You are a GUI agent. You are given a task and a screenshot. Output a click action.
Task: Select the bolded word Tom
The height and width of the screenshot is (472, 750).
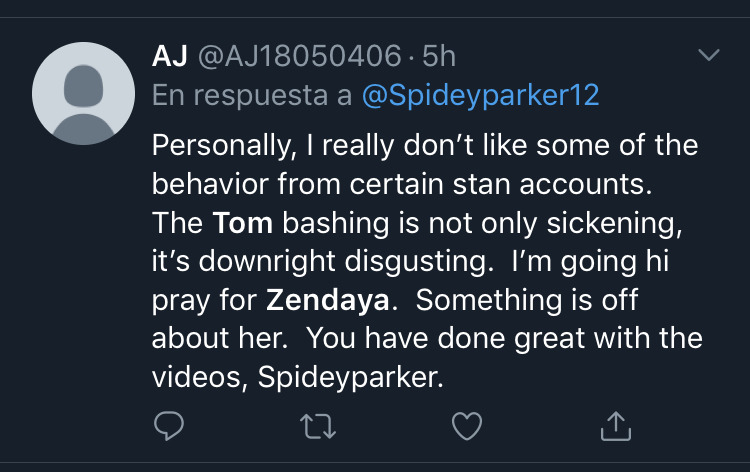click(x=243, y=223)
